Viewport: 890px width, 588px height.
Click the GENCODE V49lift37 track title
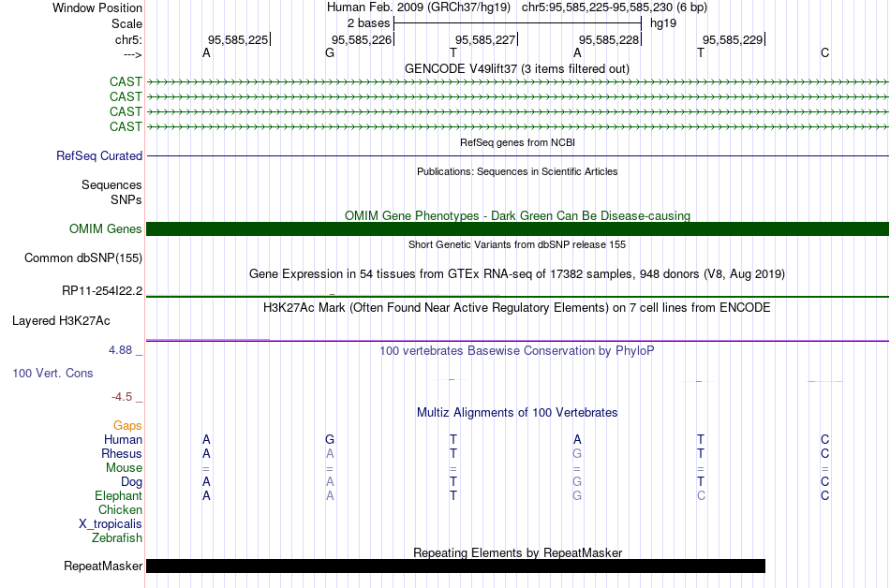[x=516, y=69]
